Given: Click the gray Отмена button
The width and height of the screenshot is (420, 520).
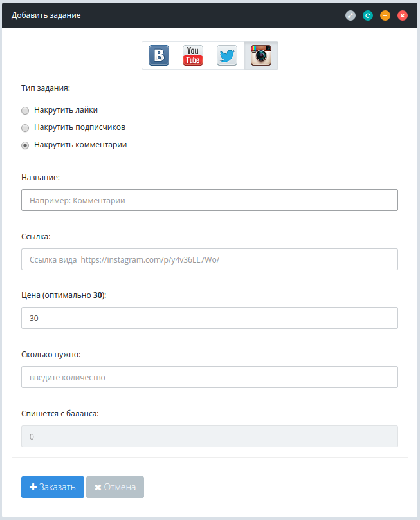Looking at the screenshot, I should [x=115, y=487].
